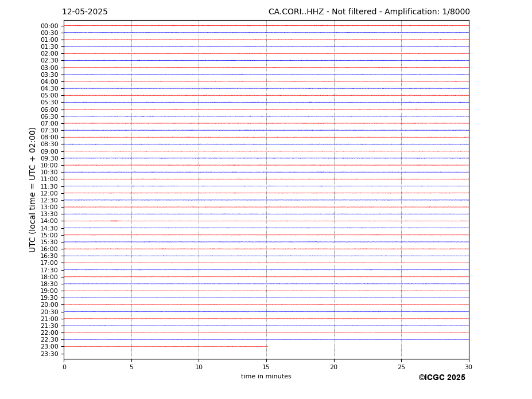The width and height of the screenshot is (532, 399).
Task: Click the x-axis tick label 25
Action: (x=401, y=367)
